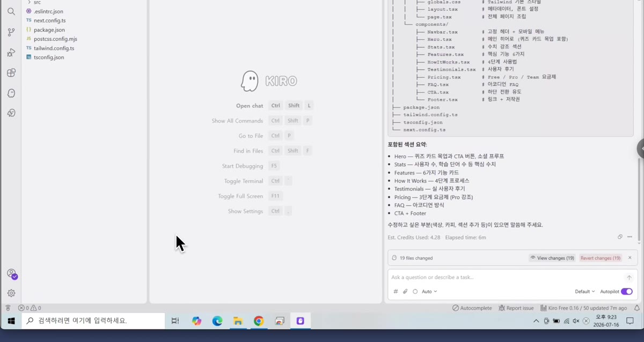644x342 pixels.
Task: Open the Manage gear icon
Action: click(x=11, y=293)
